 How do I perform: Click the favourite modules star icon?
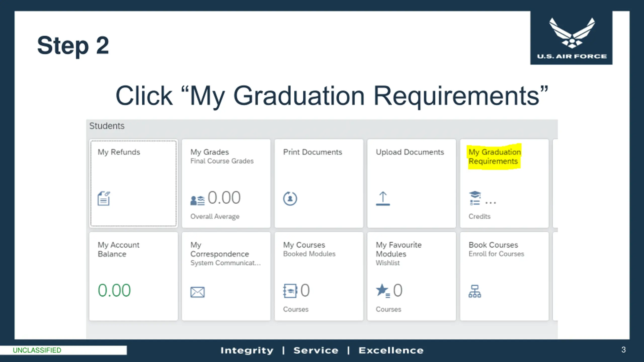pyautogui.click(x=383, y=291)
